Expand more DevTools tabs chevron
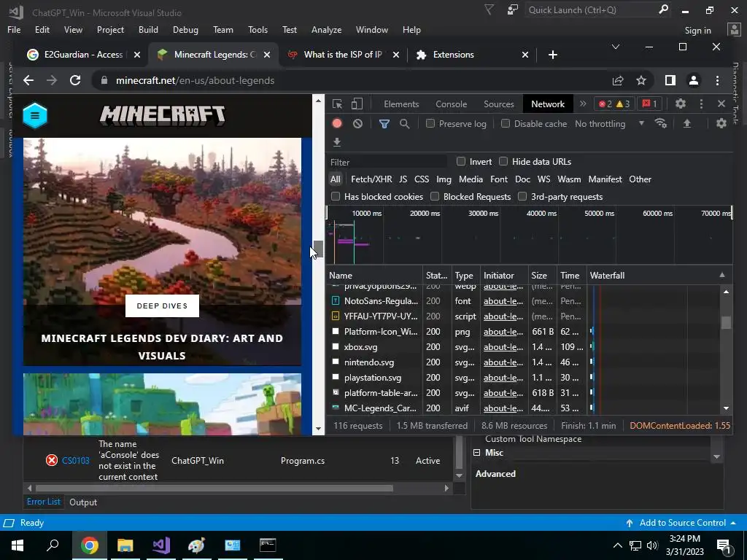747x560 pixels. pos(583,104)
